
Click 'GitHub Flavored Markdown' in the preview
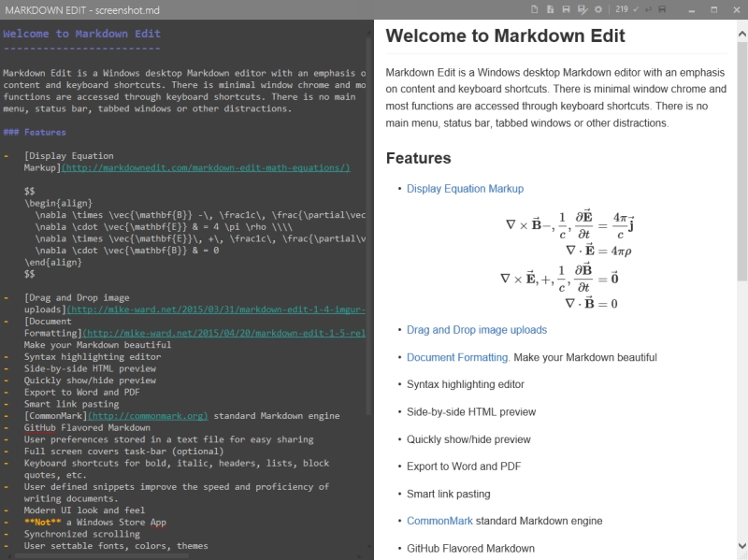click(470, 549)
